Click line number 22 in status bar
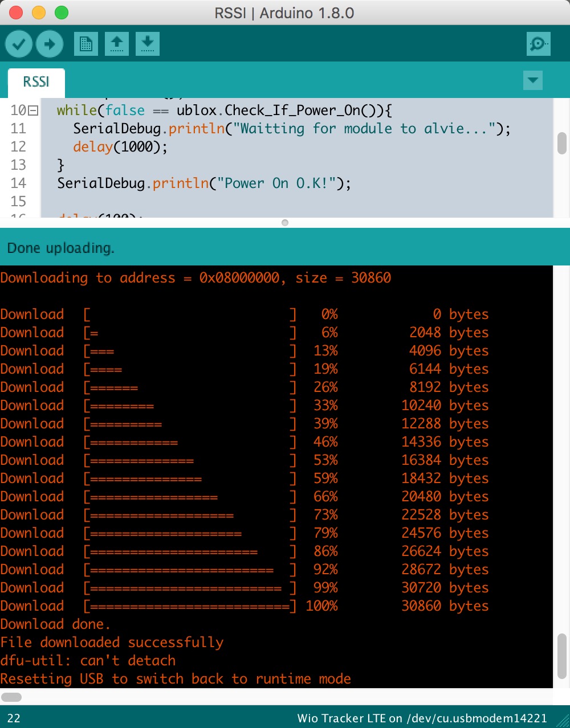 14,718
